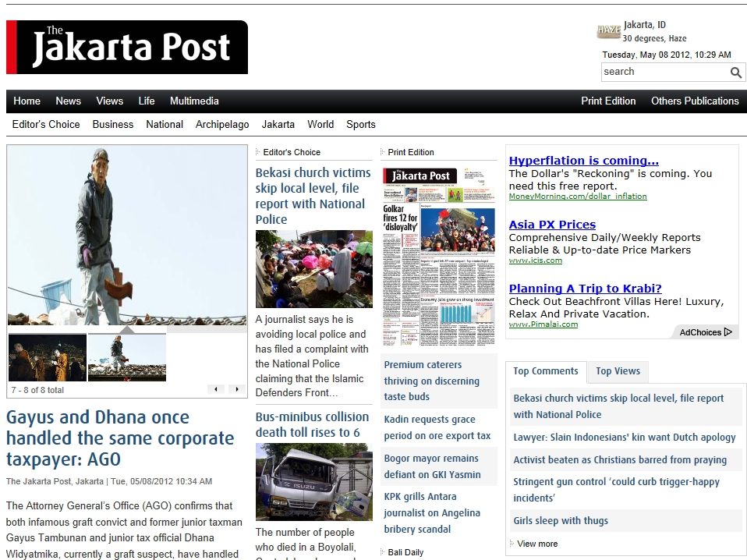747x560 pixels.
Task: Click The Jakarta Post logo
Action: tap(127, 48)
